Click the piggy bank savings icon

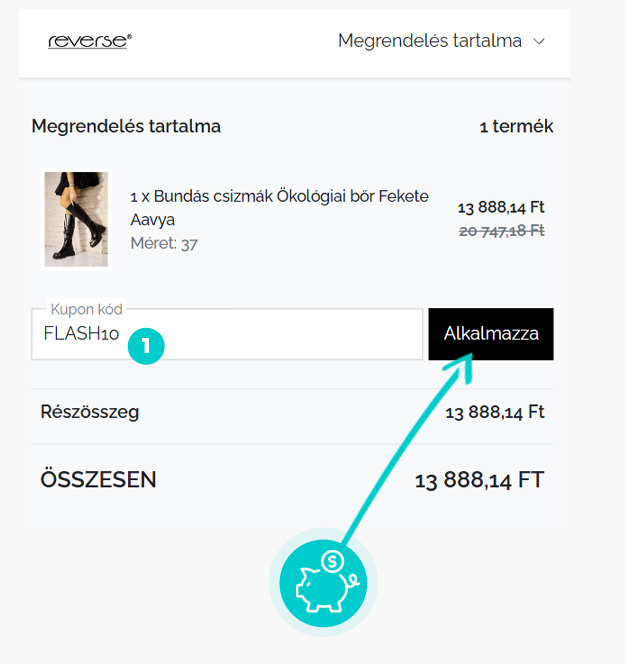click(323, 581)
